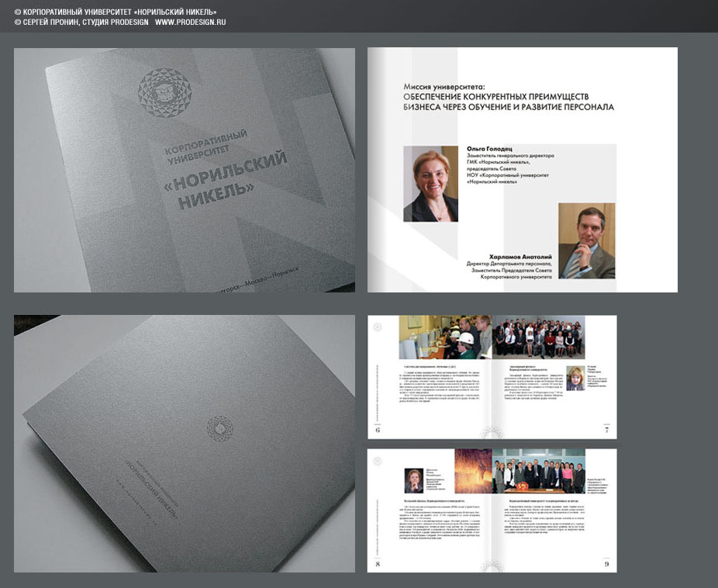Click the mission line «ОБЕСПЕЧЕНИЕ КОНКУРЕНТНЫХ ПРЕИМУЩЕСТВ»

[x=496, y=97]
